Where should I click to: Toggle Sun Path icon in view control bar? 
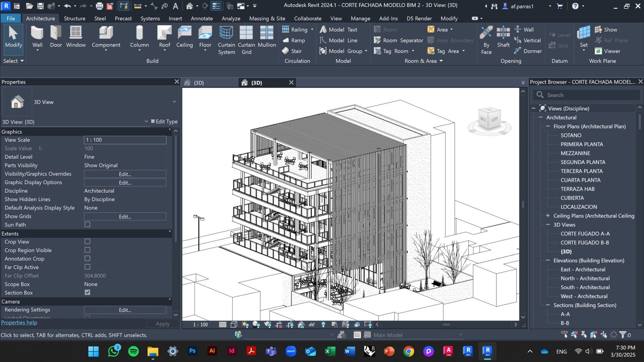(x=245, y=324)
